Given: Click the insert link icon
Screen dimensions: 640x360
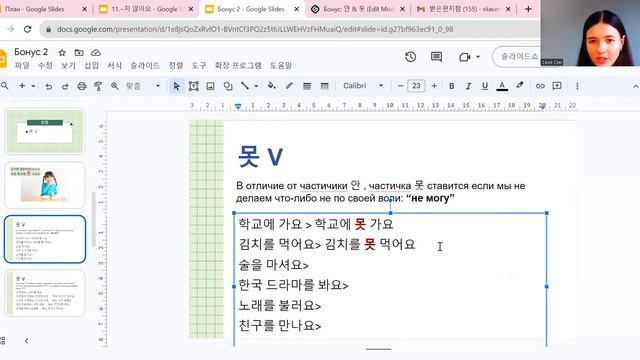Looking at the screenshot, I should tap(540, 86).
